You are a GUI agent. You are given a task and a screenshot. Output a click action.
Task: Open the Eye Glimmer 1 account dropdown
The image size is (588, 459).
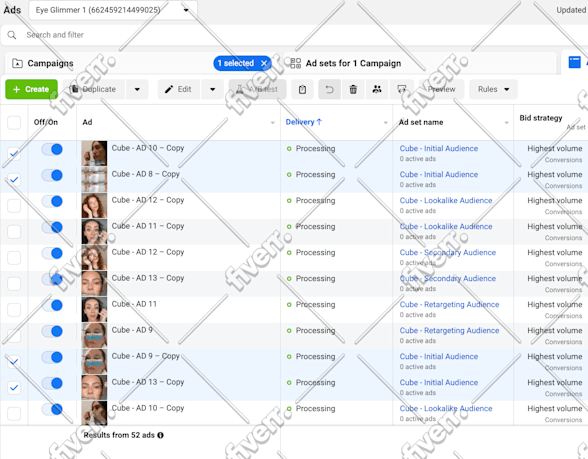[x=113, y=10]
